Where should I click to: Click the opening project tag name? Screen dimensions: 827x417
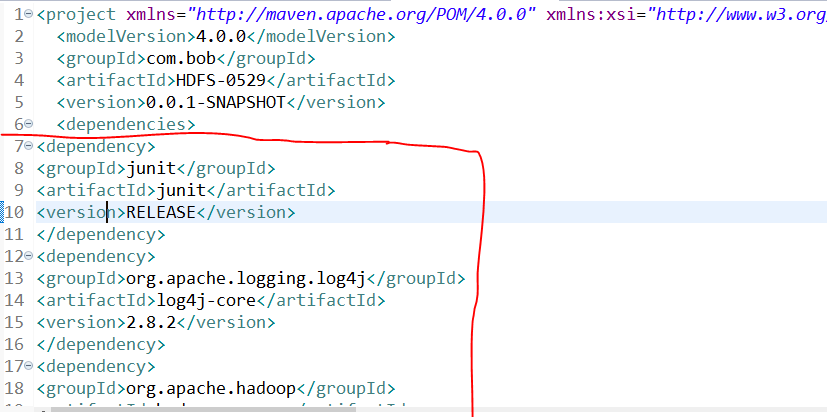[x=81, y=14]
